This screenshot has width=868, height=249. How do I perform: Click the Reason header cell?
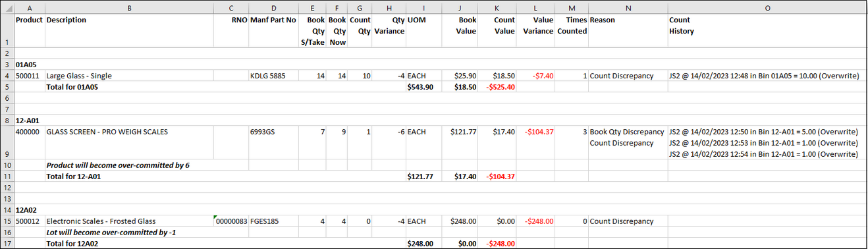(628, 31)
